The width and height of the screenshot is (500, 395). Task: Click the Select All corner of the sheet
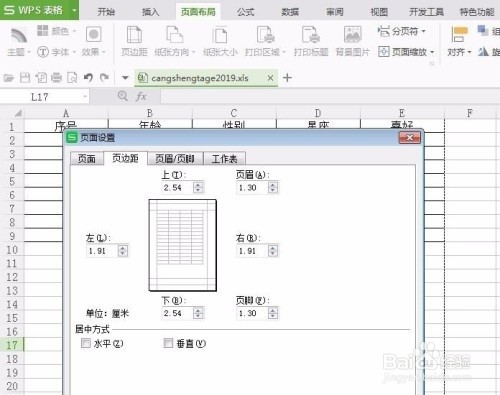pos(12,113)
